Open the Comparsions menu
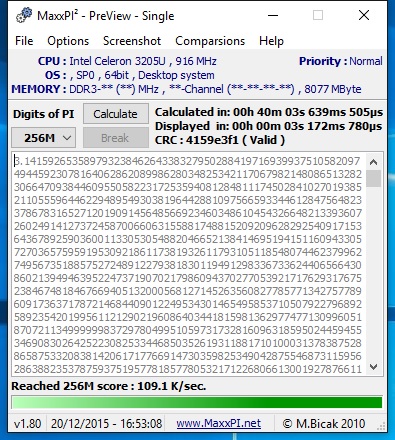395x440 pixels. pos(210,41)
